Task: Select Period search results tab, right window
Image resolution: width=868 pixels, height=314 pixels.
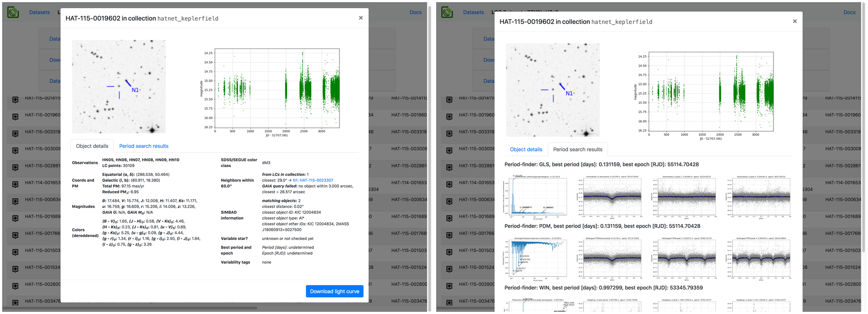Action: click(578, 149)
